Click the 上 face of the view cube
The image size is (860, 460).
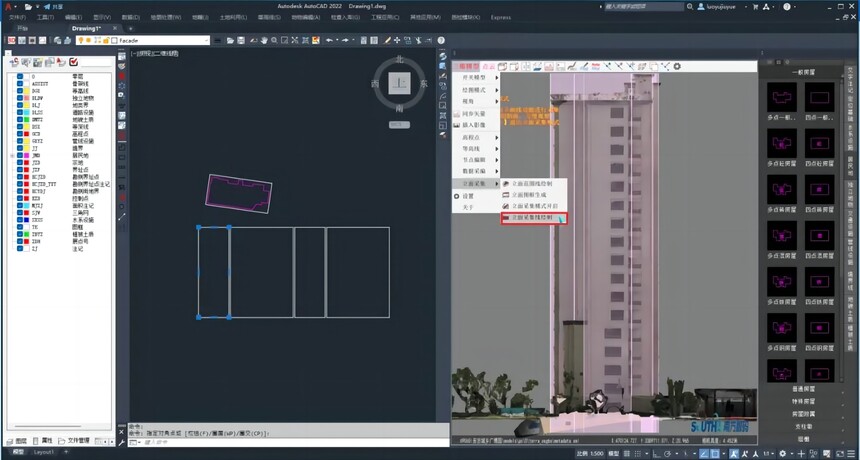[399, 83]
